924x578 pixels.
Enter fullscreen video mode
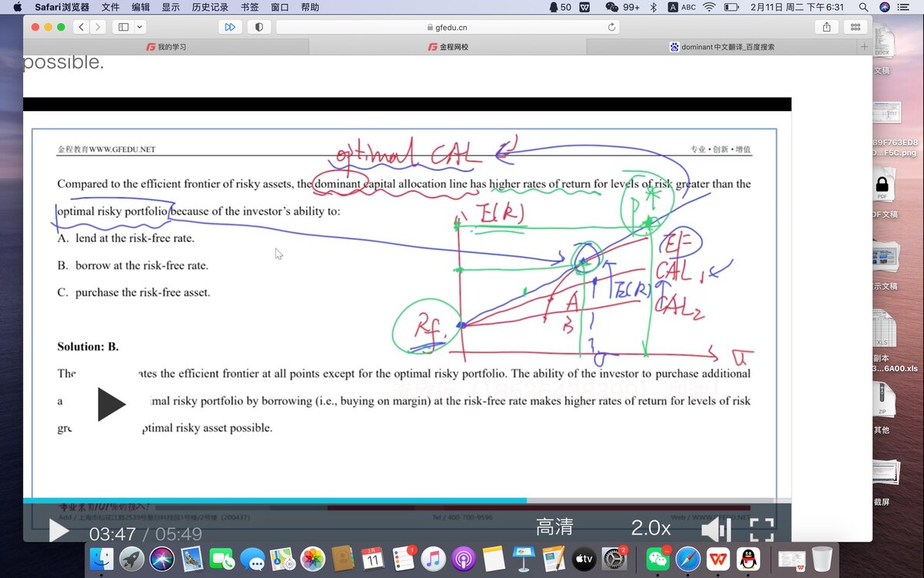[x=762, y=529]
